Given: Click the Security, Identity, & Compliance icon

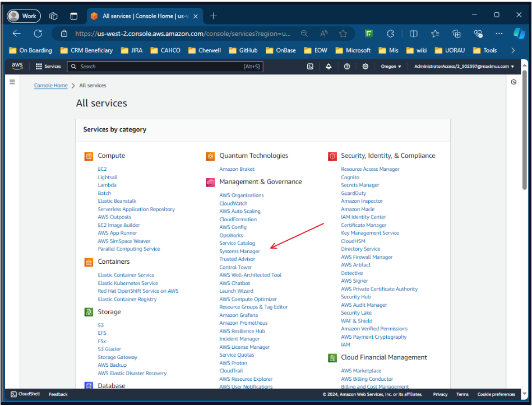Looking at the screenshot, I should [x=332, y=156].
